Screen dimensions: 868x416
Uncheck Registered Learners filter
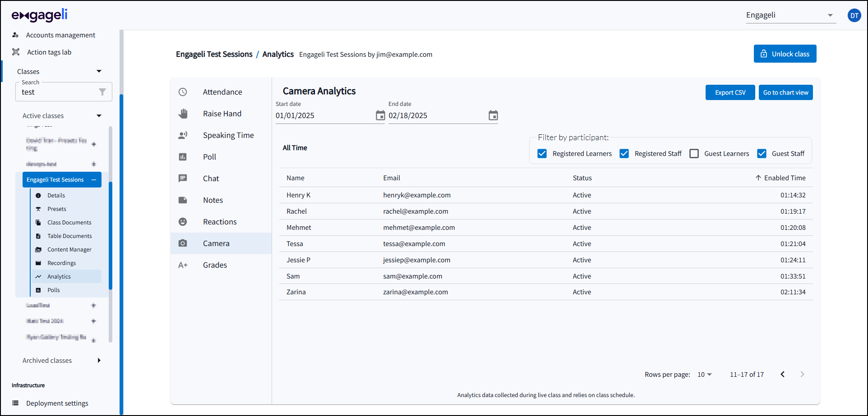click(542, 154)
